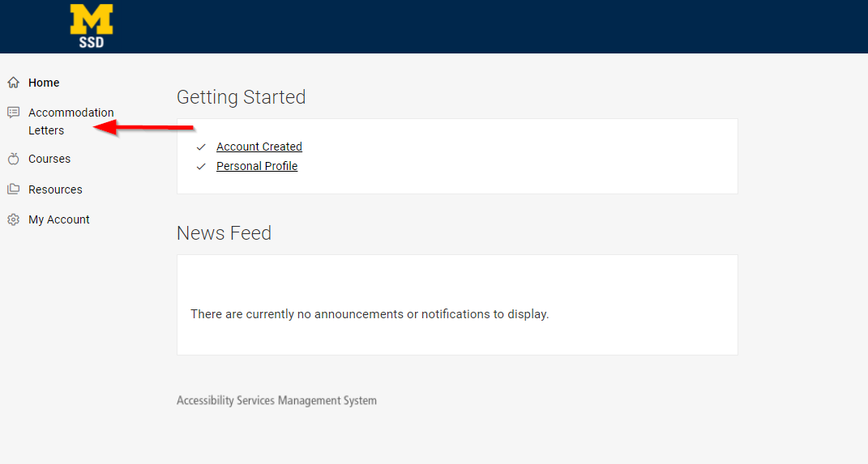The width and height of the screenshot is (868, 464).
Task: Click the red arrow annotation
Action: pos(144,127)
